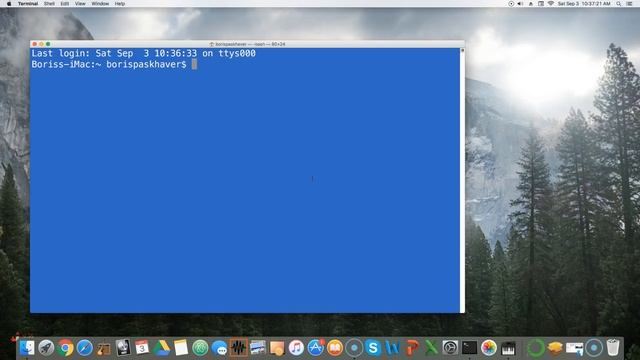Open Spotlight search magnifier in menu bar
The width and height of the screenshot is (640, 360).
coord(619,4)
